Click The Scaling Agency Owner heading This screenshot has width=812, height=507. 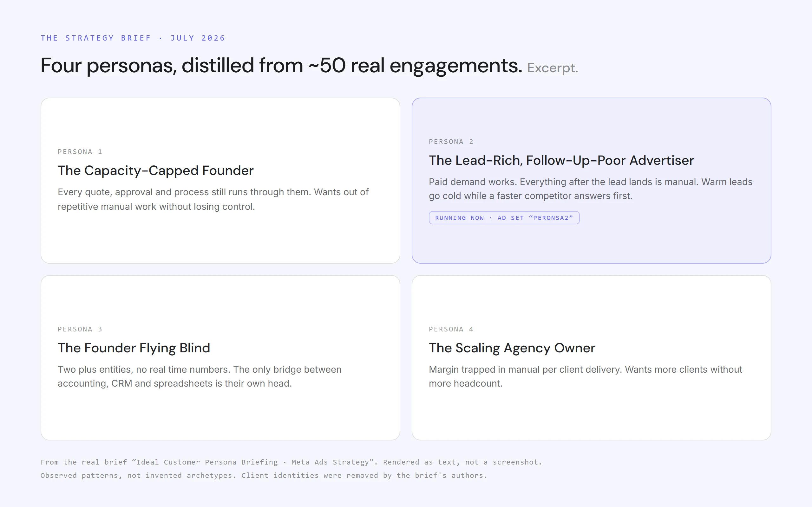pyautogui.click(x=512, y=348)
